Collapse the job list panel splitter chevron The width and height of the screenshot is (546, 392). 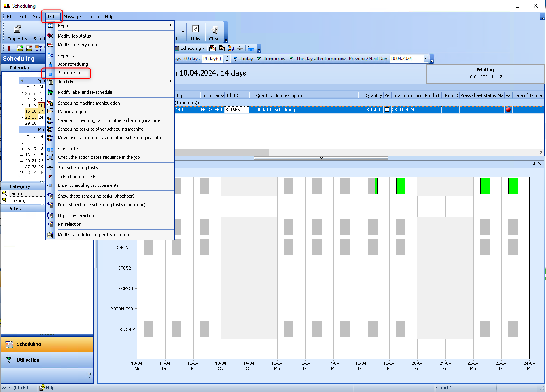coord(321,158)
